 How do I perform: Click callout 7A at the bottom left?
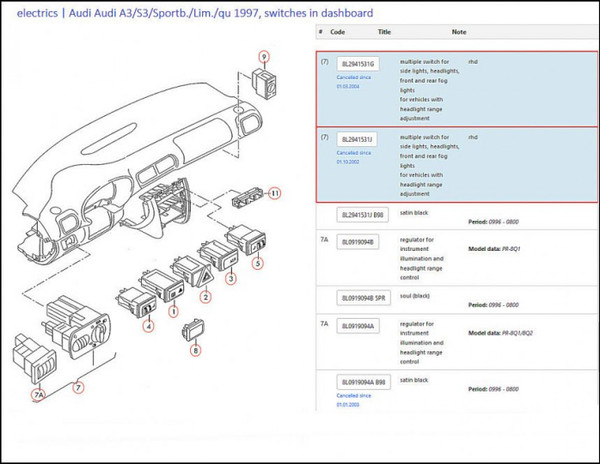pos(40,396)
